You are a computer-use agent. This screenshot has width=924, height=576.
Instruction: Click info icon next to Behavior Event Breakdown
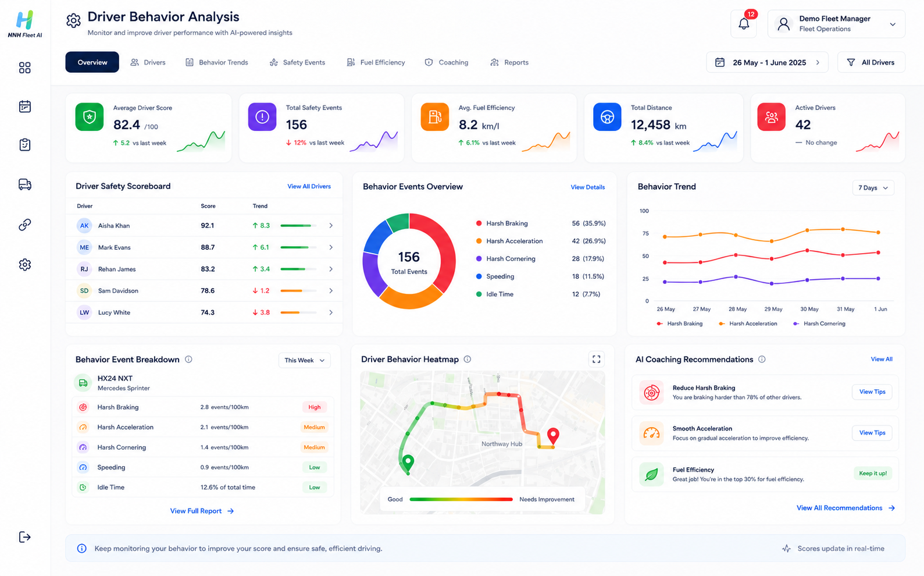coord(188,360)
